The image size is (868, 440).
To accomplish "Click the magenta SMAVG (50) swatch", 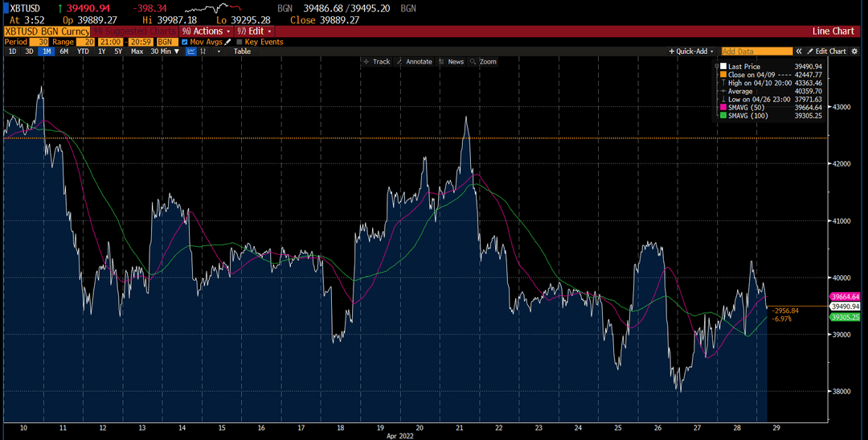I will click(x=723, y=108).
